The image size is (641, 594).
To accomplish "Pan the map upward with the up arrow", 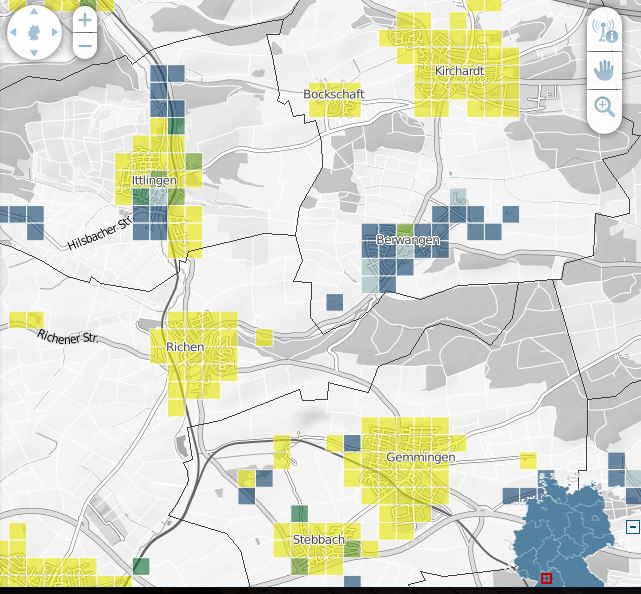I will click(34, 12).
